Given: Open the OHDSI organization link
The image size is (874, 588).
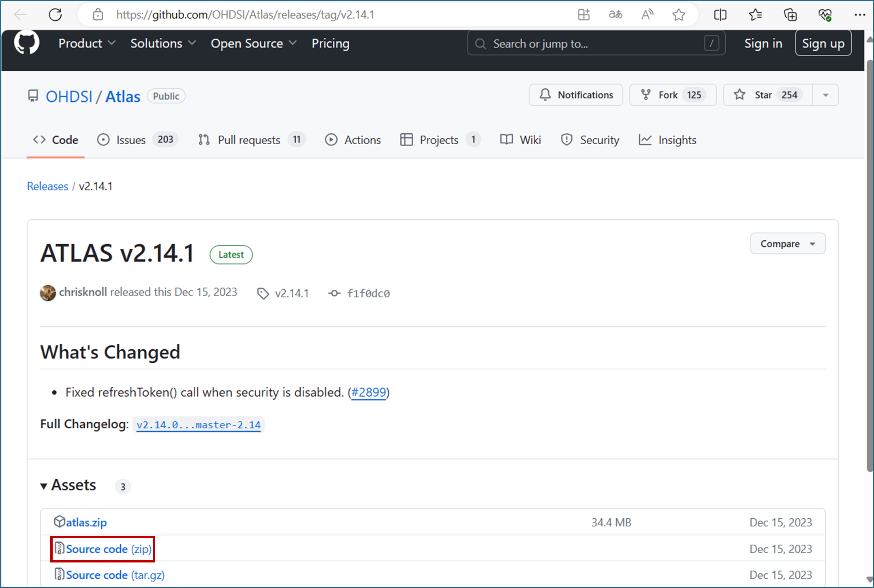Looking at the screenshot, I should click(69, 96).
